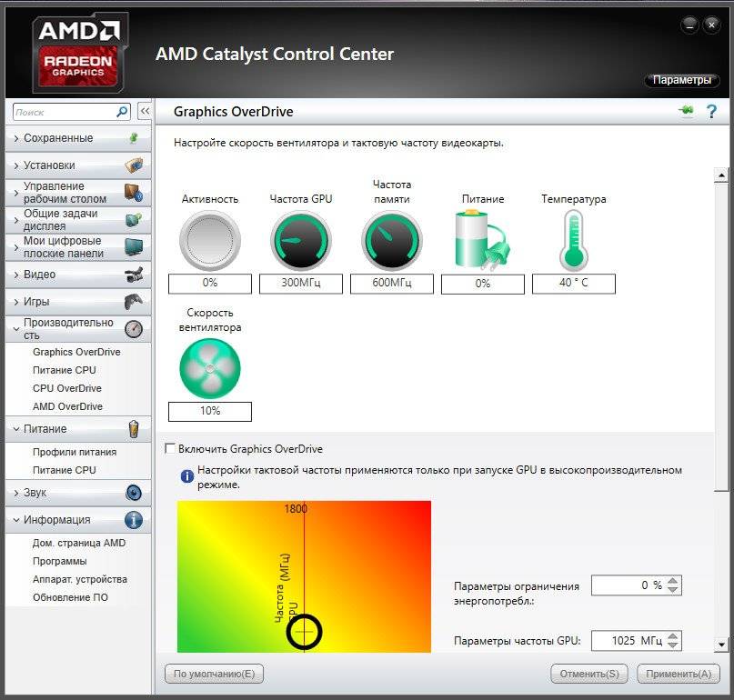Click the Питание battery and plug graphic

click(x=482, y=241)
